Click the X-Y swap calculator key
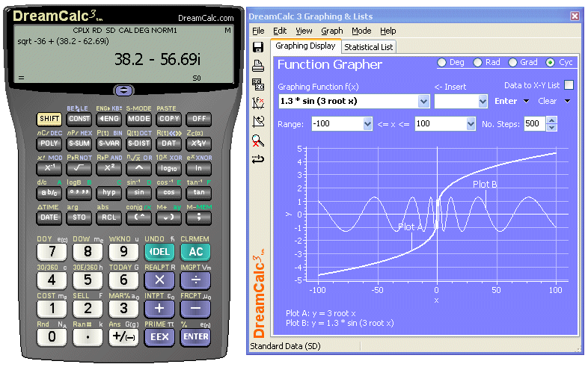The image size is (588, 367). pos(199,144)
